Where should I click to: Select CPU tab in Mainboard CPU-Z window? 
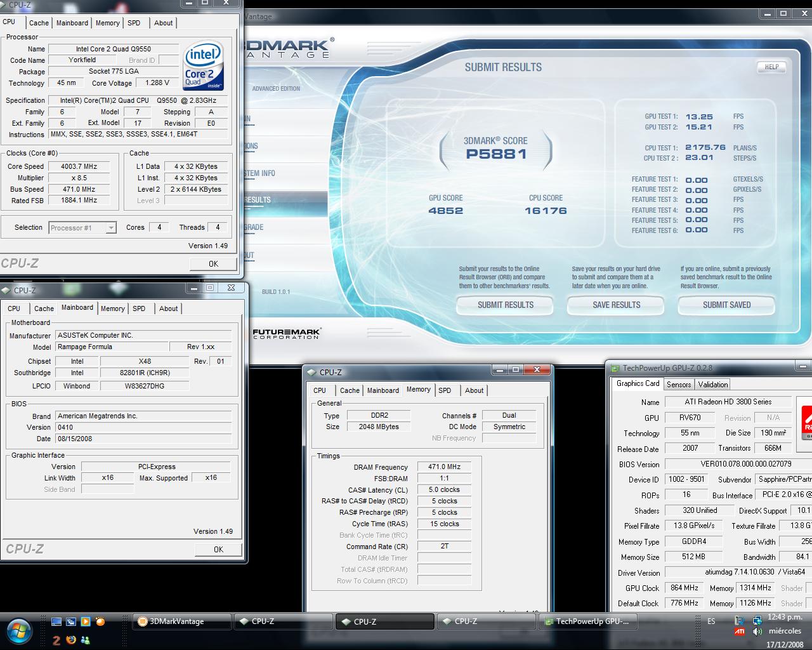tap(14, 308)
